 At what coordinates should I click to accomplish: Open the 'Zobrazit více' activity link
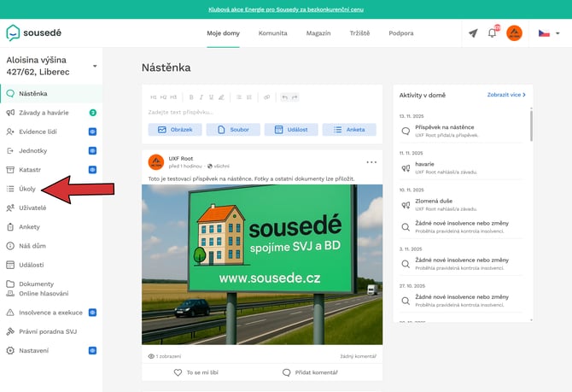pyautogui.click(x=506, y=95)
